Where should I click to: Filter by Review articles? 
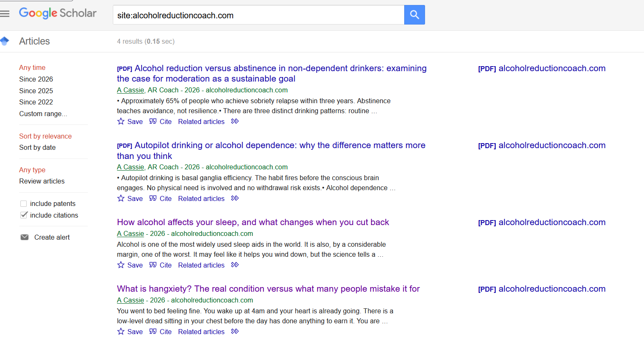42,181
